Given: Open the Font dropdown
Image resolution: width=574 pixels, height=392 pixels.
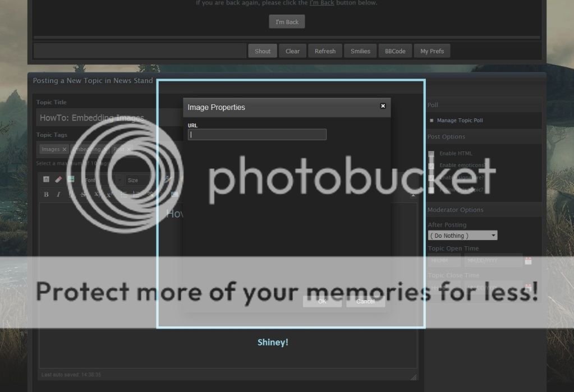Looking at the screenshot, I should [x=102, y=180].
